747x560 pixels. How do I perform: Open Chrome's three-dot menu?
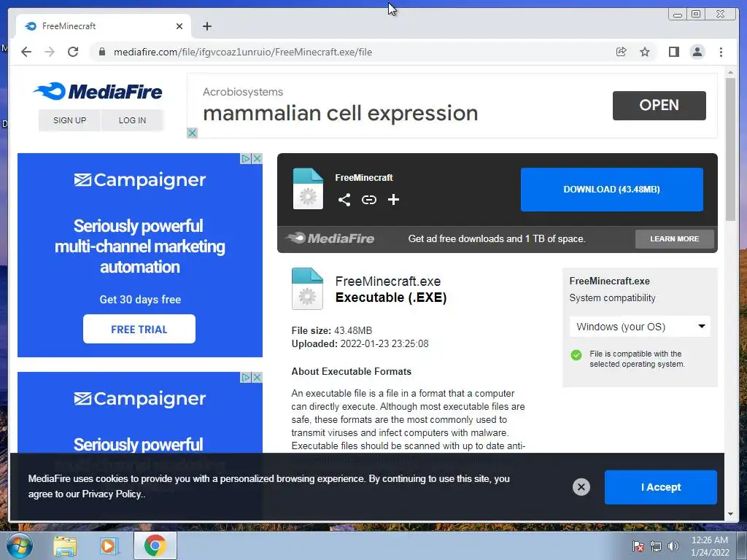point(721,52)
